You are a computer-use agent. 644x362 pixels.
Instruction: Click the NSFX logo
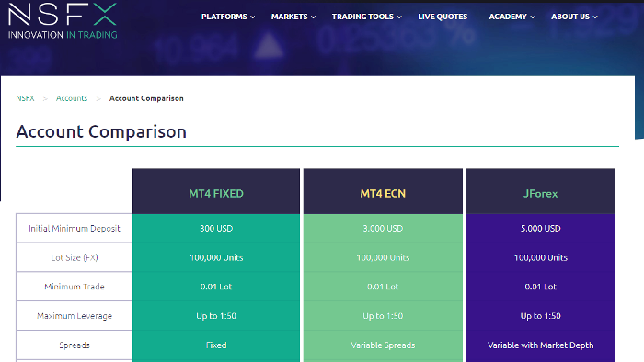coord(63,21)
